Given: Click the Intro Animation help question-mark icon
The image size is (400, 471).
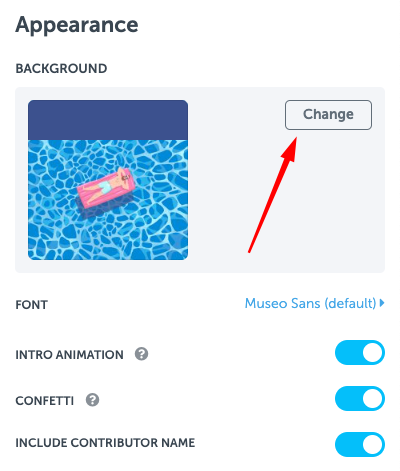Looking at the screenshot, I should coord(141,354).
